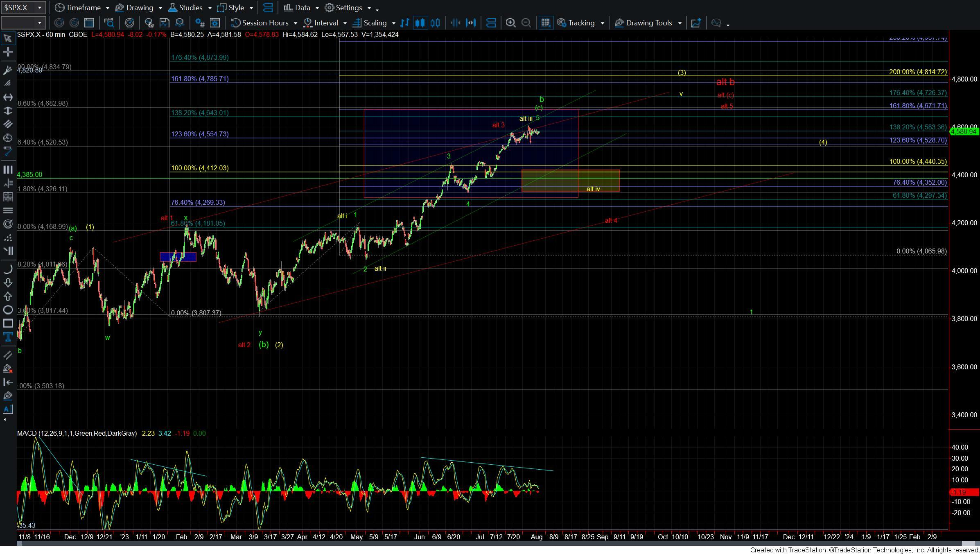Select the horizontal double-arrow drawing tool

(x=8, y=97)
